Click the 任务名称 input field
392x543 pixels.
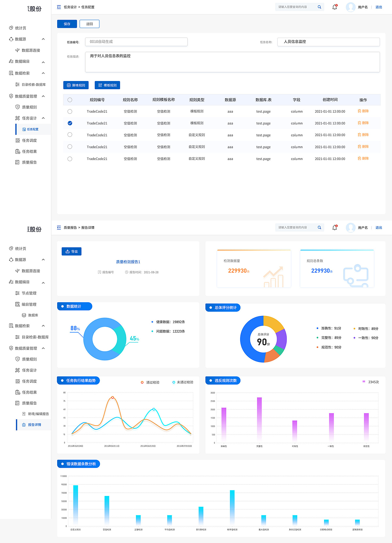pyautogui.click(x=329, y=41)
